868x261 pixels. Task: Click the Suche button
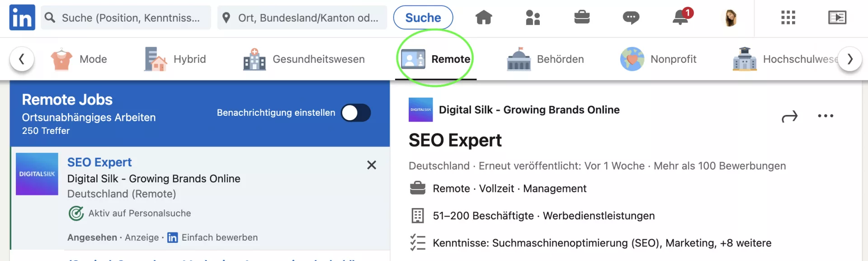point(423,18)
